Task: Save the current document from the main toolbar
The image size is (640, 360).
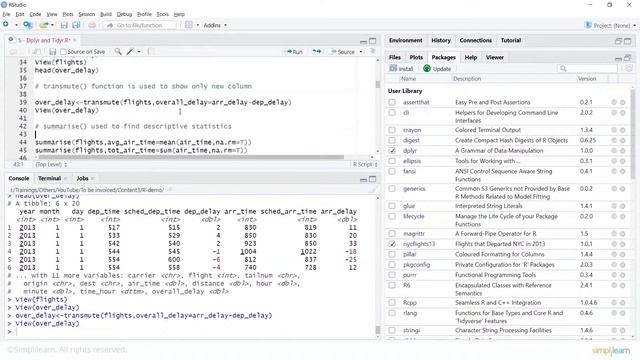Action: point(64,25)
